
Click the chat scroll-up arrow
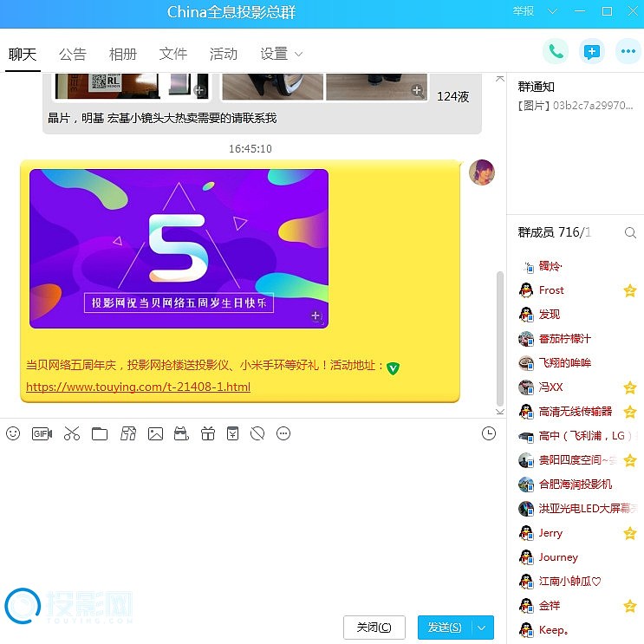500,79
